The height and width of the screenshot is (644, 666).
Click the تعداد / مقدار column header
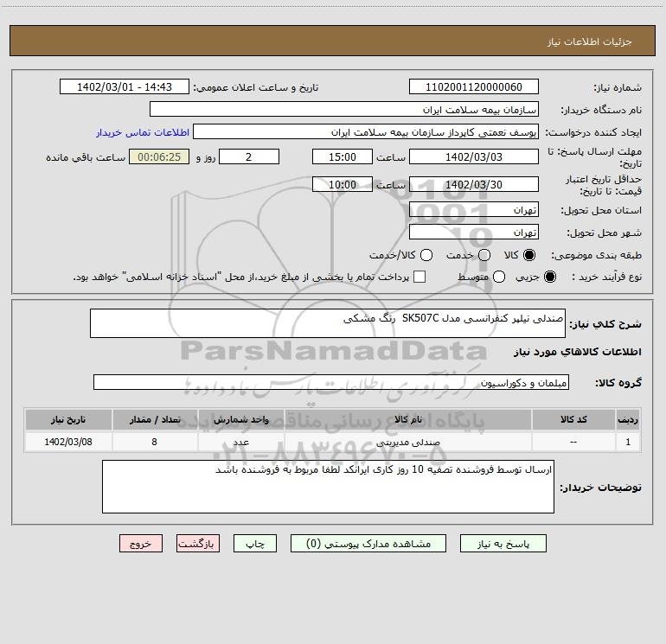click(x=155, y=419)
